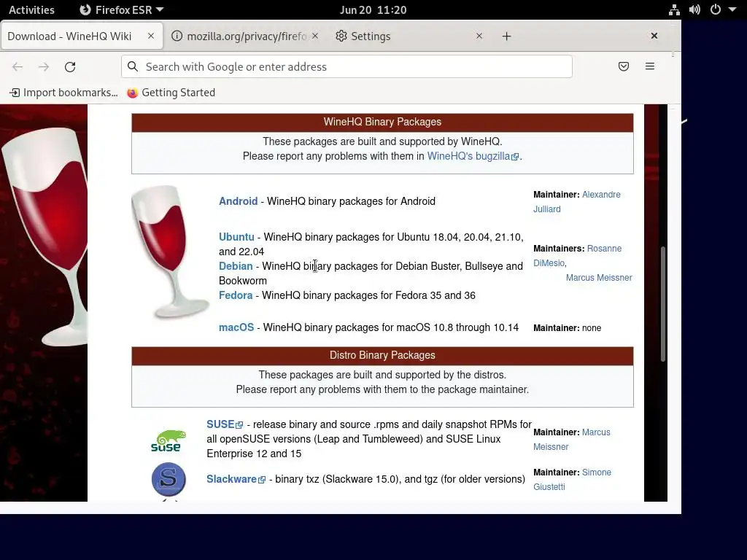The width and height of the screenshot is (747, 560).
Task: Click the volume speaker icon in top bar
Action: tap(694, 9)
